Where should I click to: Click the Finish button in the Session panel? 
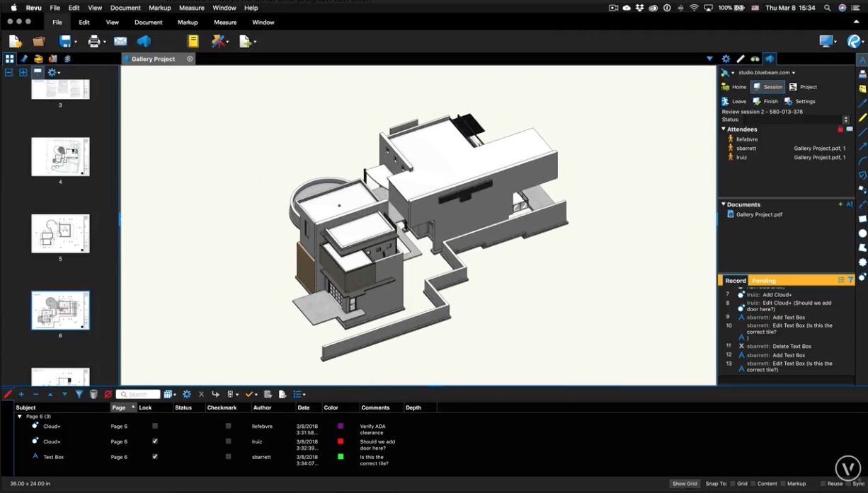(769, 100)
